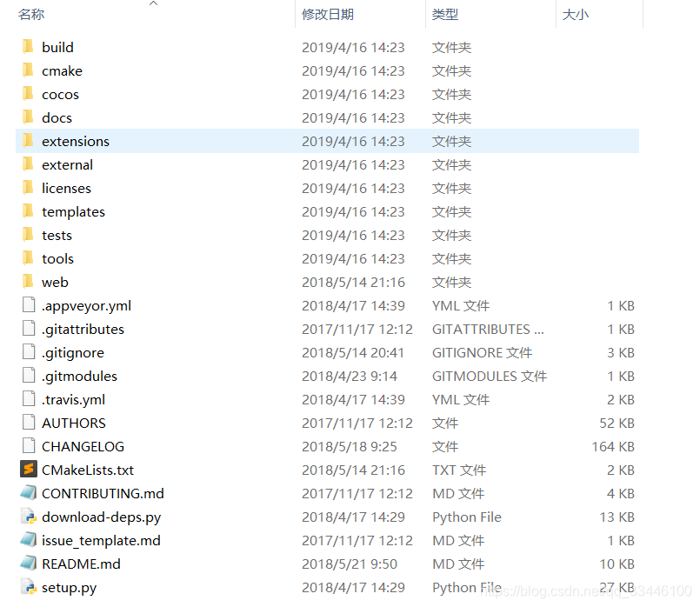The height and width of the screenshot is (607, 700).
Task: Click the CONTRIBUTING.md file icon
Action: click(29, 493)
